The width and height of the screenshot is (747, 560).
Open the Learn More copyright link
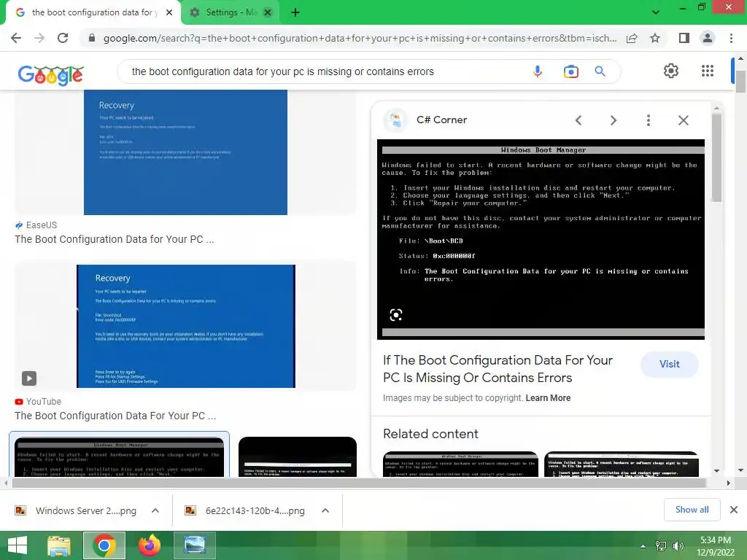[548, 398]
